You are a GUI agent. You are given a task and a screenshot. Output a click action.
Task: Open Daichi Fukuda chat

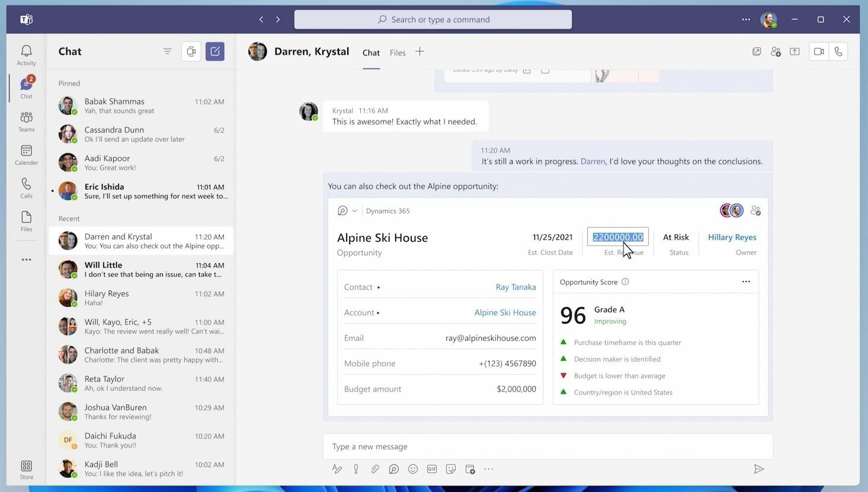click(141, 440)
